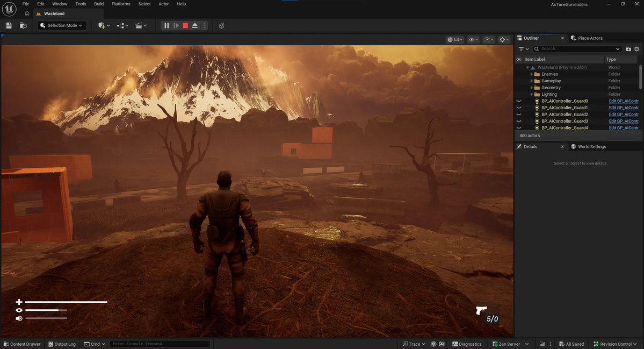Click the visibility eye column header

click(x=519, y=59)
